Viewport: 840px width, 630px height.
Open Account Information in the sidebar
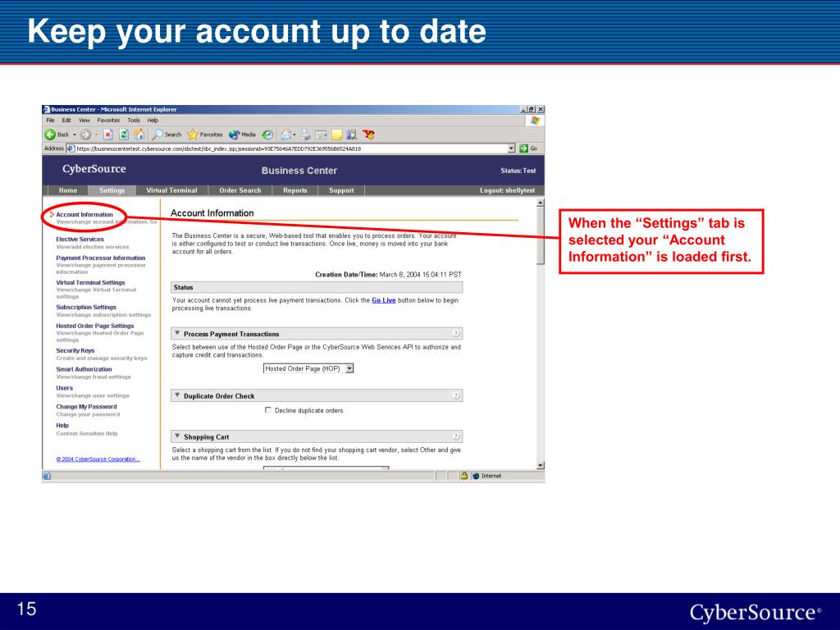point(84,214)
